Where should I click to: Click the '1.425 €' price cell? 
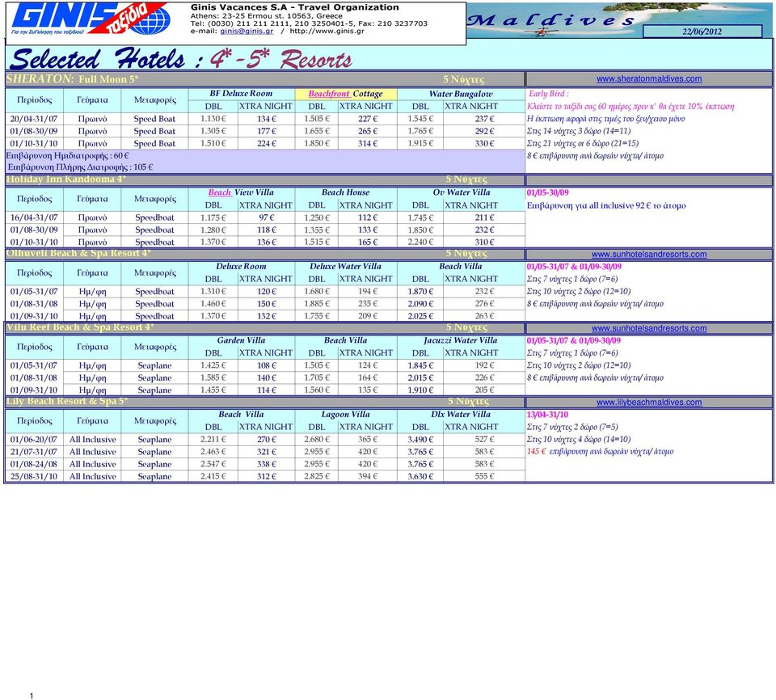[x=213, y=365]
